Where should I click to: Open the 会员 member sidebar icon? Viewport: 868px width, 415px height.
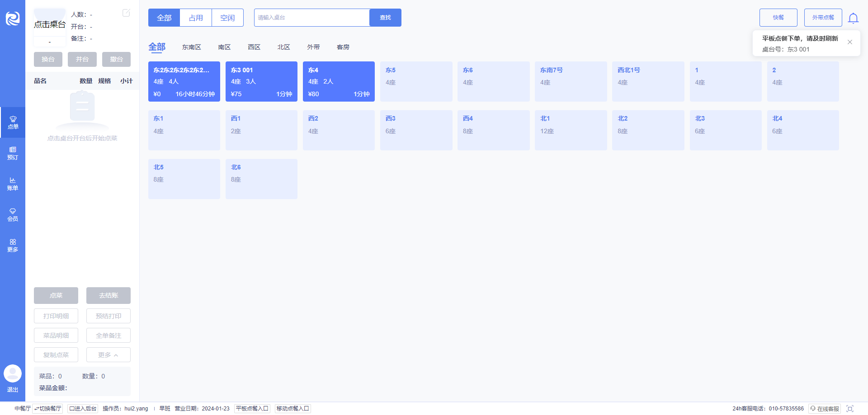pyautogui.click(x=13, y=214)
